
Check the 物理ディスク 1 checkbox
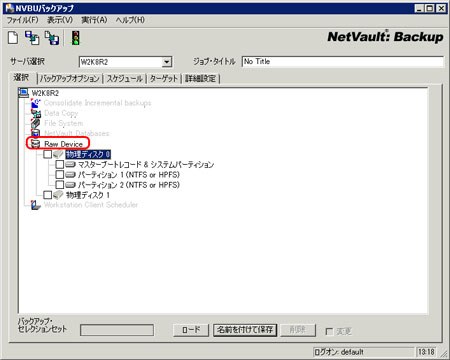click(x=48, y=195)
